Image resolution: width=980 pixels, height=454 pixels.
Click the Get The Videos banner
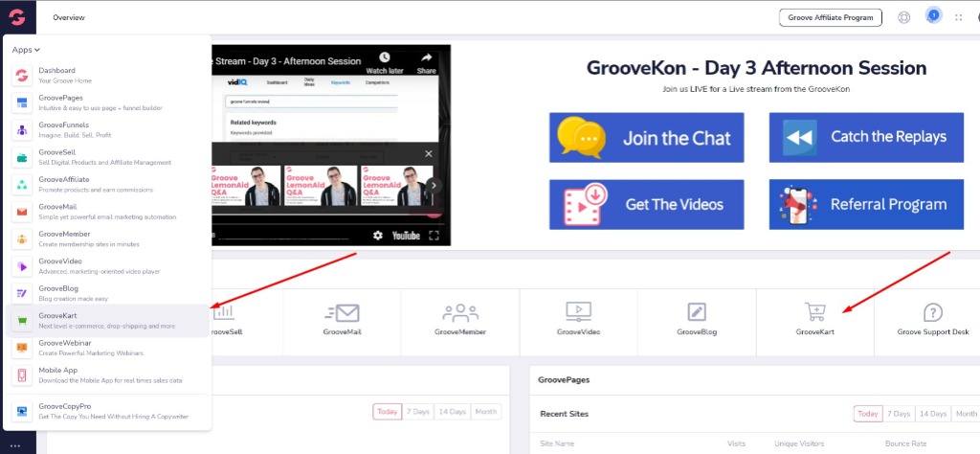point(646,204)
